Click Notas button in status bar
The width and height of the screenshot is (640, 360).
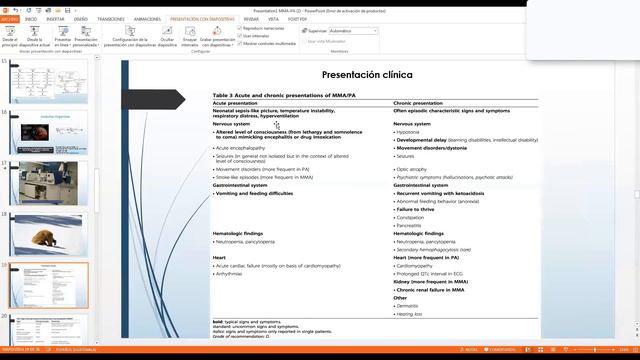pyautogui.click(x=469, y=350)
